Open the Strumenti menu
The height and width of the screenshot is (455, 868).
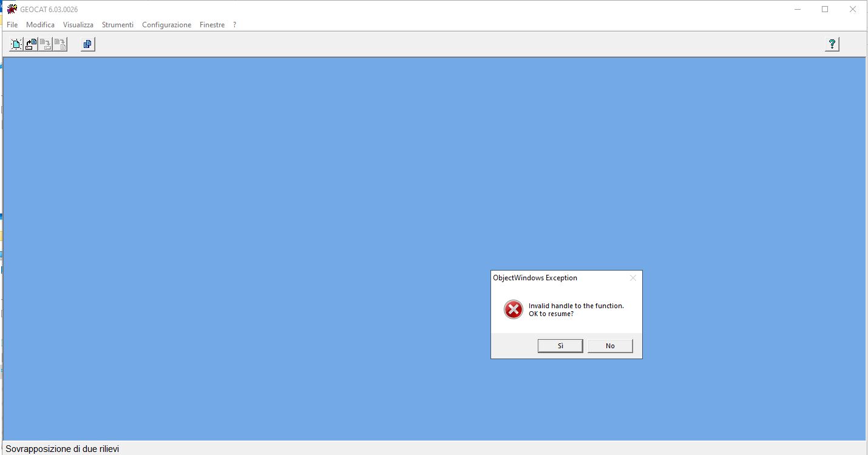[118, 25]
